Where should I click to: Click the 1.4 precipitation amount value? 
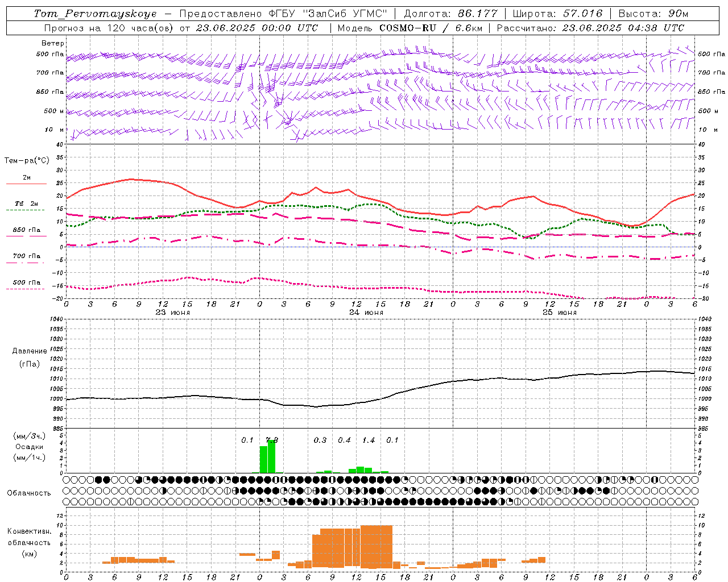click(369, 440)
